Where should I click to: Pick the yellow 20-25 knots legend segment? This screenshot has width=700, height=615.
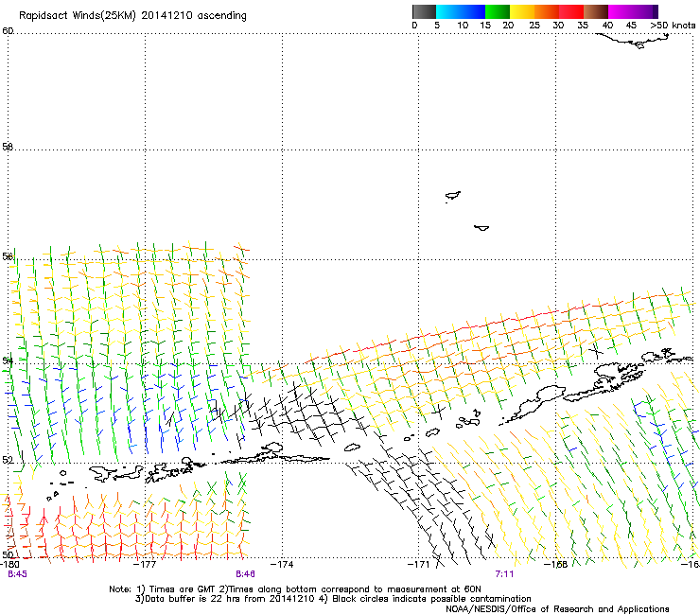tap(522, 11)
